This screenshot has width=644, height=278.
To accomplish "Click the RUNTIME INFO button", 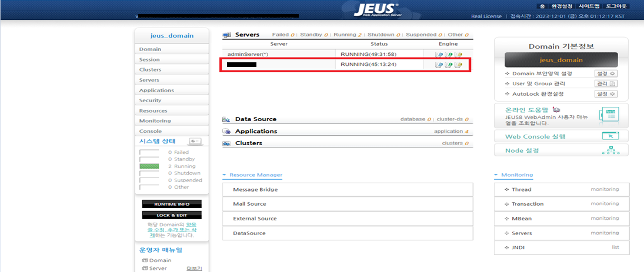I will 172,204.
